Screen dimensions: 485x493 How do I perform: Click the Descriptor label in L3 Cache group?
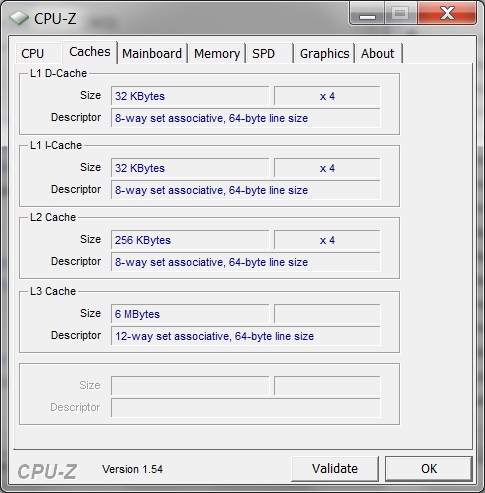pos(76,335)
